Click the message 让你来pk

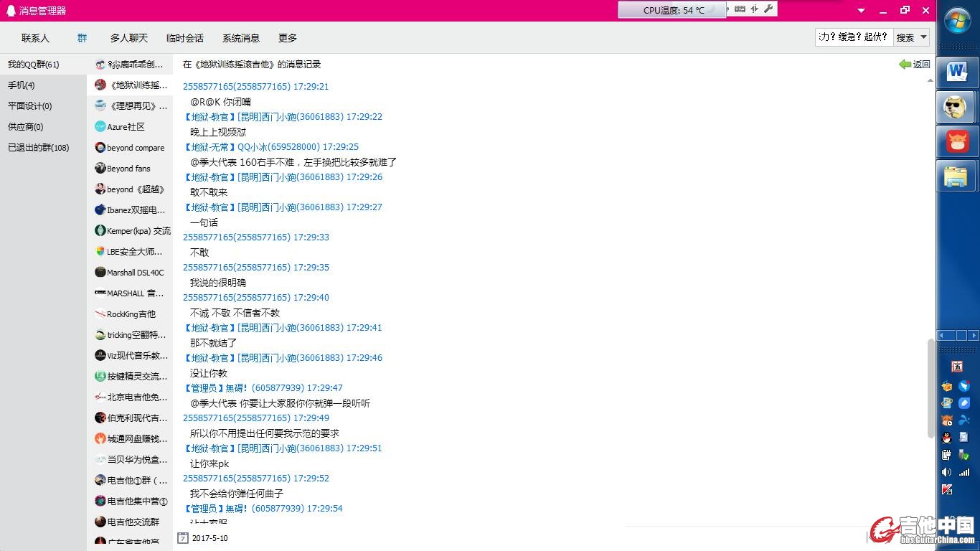[x=209, y=463]
